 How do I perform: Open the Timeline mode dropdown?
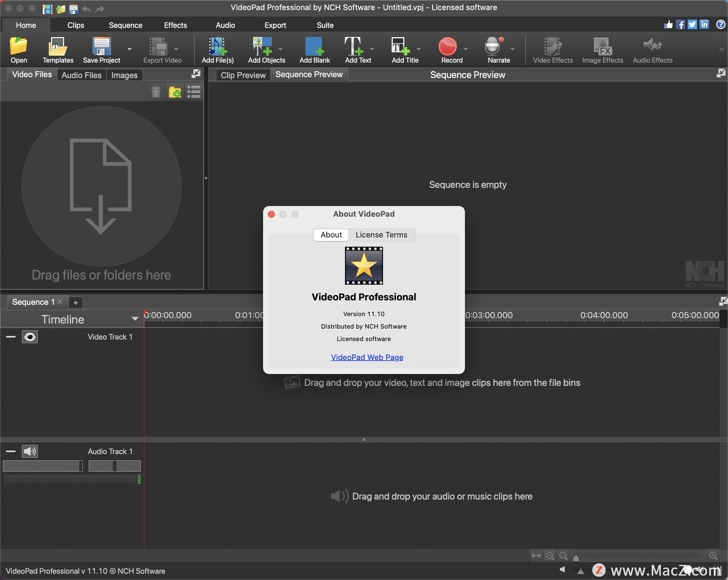135,319
